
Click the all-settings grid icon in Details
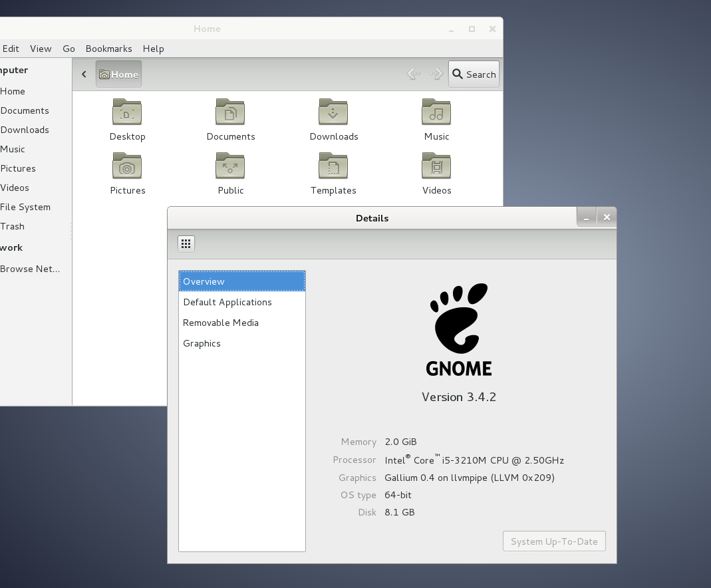186,244
